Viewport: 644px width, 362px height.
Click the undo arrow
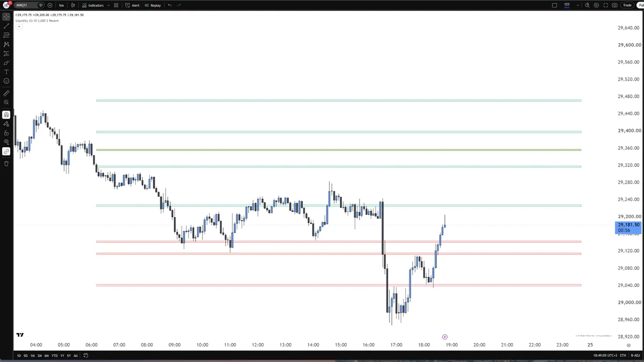[x=170, y=5]
